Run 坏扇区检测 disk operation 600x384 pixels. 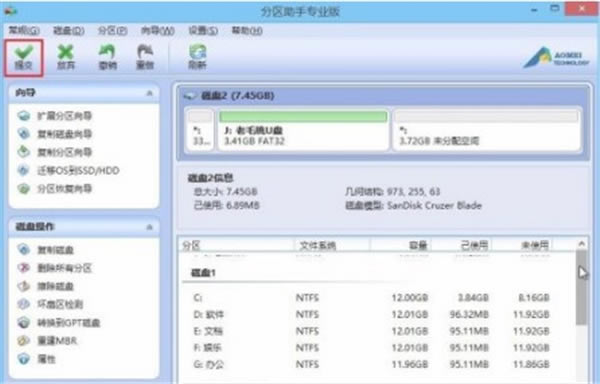pos(50,304)
